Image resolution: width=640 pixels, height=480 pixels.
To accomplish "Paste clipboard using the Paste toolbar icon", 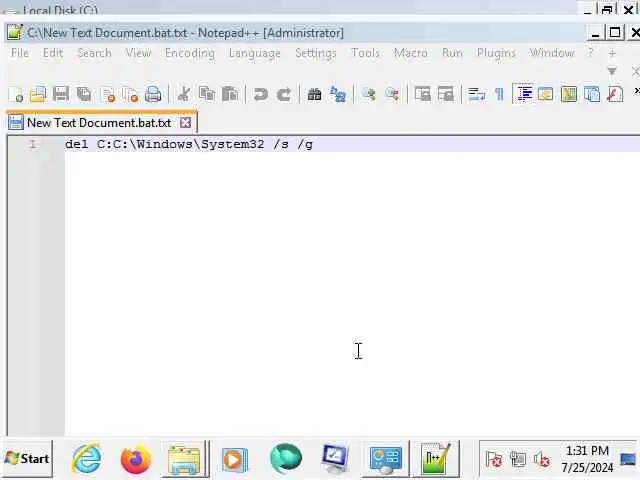I will pyautogui.click(x=230, y=94).
